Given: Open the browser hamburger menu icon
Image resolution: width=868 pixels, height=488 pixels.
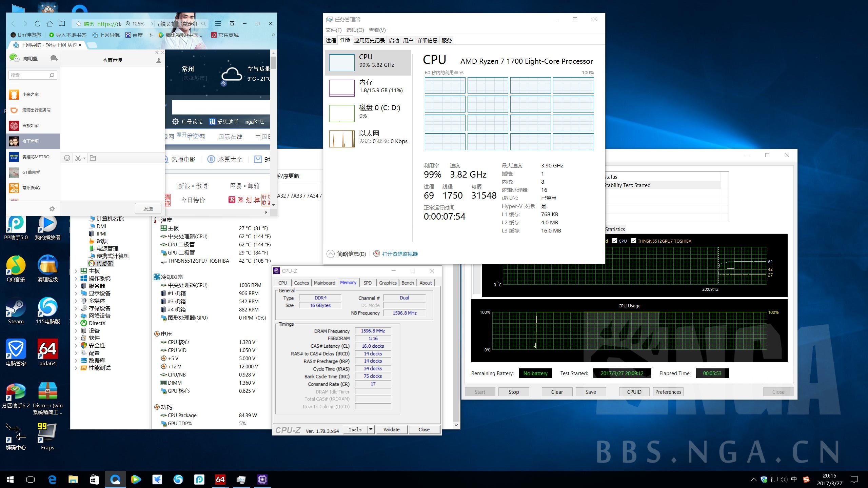Looking at the screenshot, I should click(218, 23).
